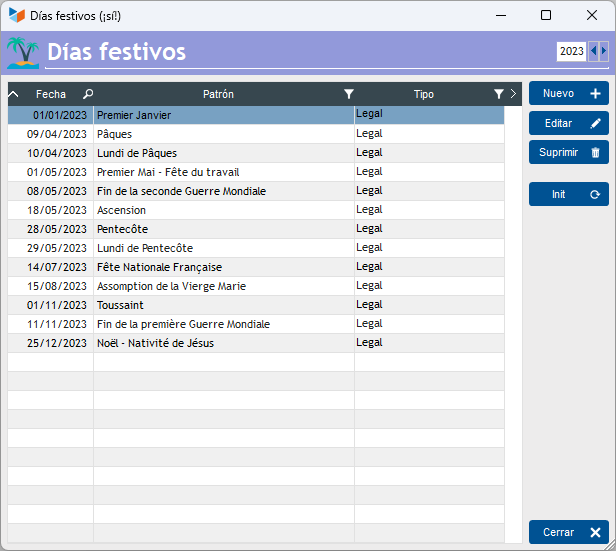616x551 pixels.
Task: Advance to next year with right arrow
Action: 603,51
